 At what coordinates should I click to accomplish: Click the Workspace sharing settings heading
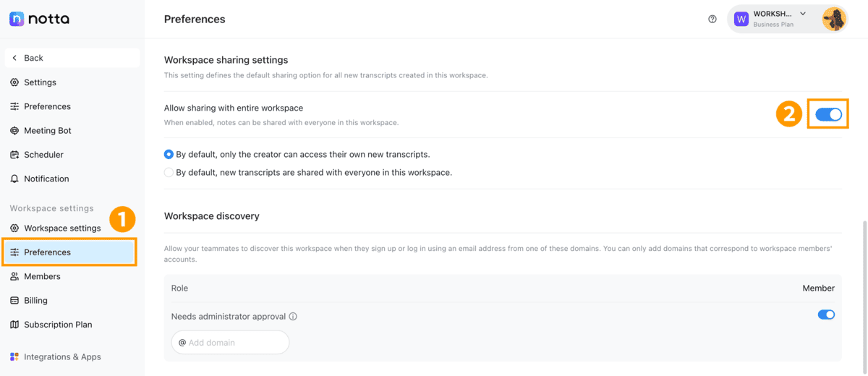click(x=226, y=60)
